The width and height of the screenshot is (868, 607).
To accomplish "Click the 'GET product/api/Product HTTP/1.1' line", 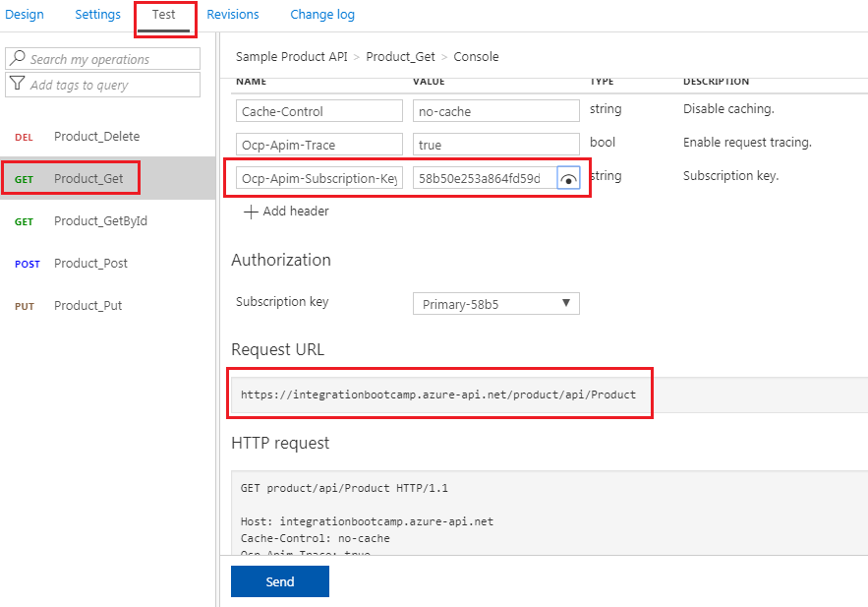I will coord(344,488).
